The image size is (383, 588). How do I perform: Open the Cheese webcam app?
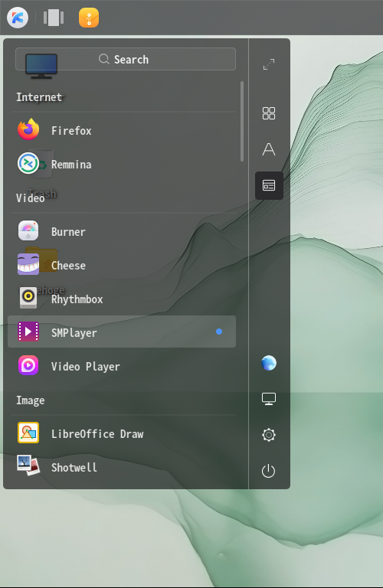(x=122, y=266)
